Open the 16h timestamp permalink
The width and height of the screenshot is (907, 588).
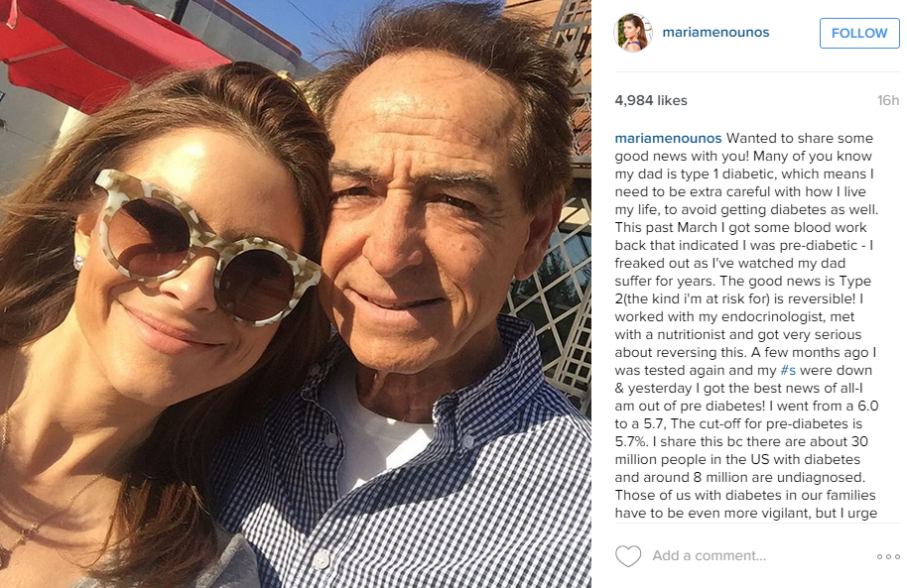(888, 100)
